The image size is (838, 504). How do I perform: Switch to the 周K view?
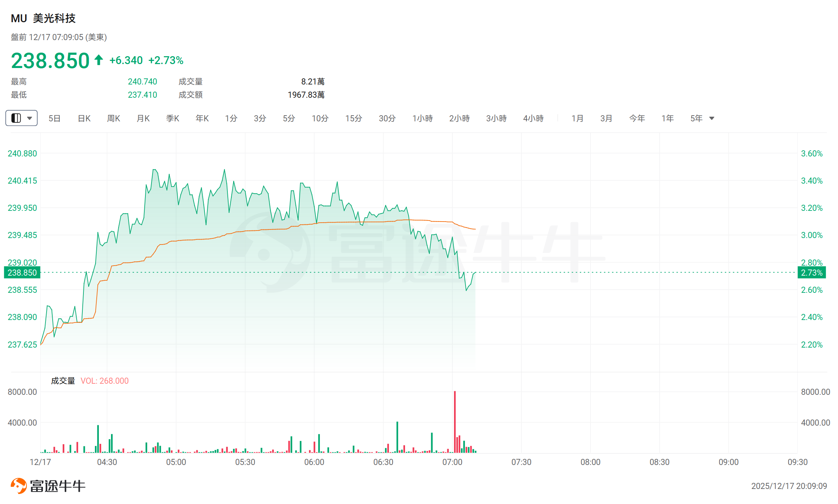click(114, 118)
